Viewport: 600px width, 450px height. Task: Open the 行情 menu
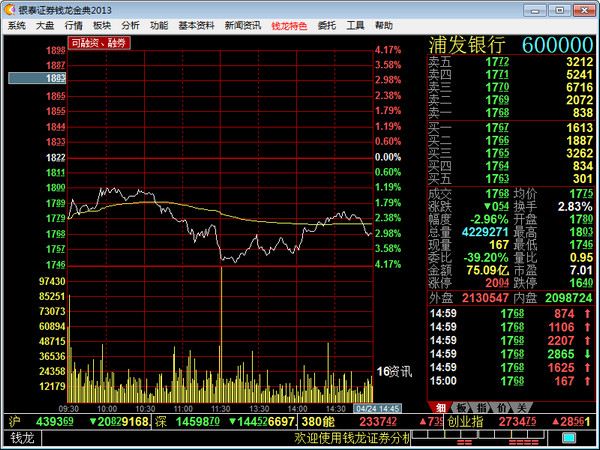(73, 26)
